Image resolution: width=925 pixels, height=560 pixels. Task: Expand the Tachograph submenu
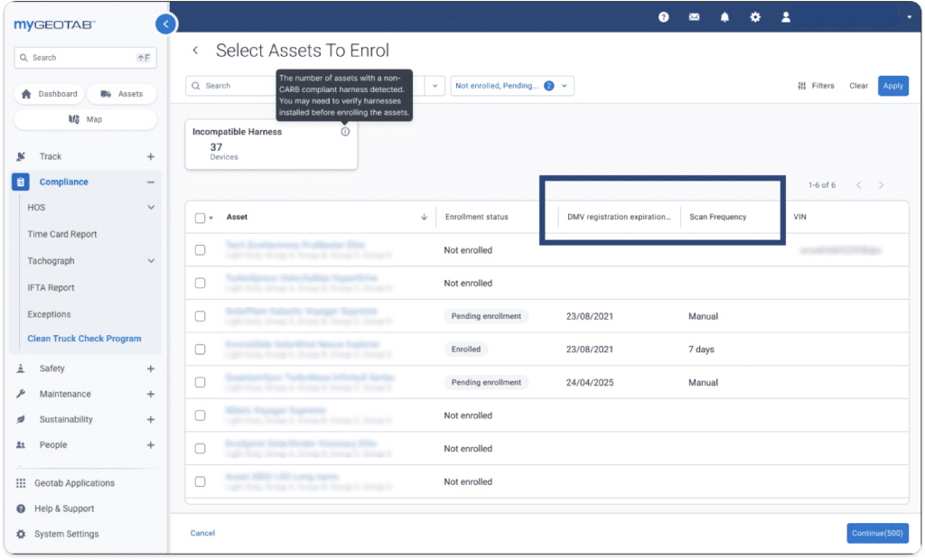(x=151, y=261)
